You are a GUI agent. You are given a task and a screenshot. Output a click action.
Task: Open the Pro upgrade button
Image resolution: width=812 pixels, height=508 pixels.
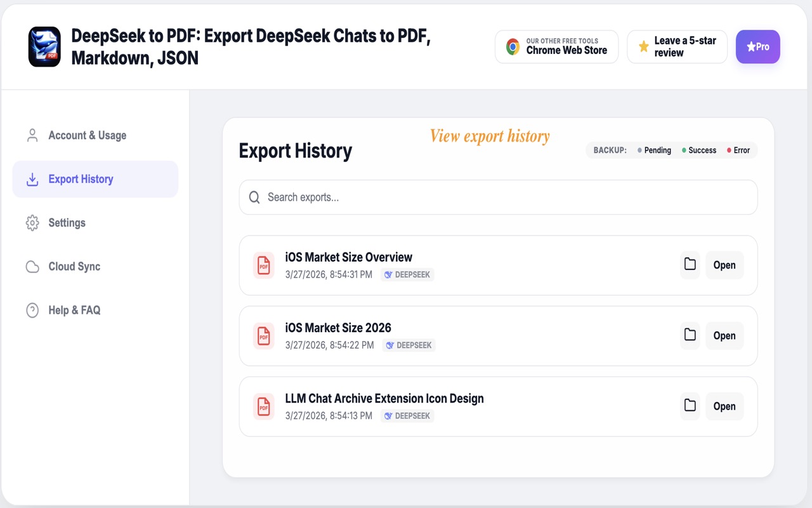pyautogui.click(x=757, y=46)
